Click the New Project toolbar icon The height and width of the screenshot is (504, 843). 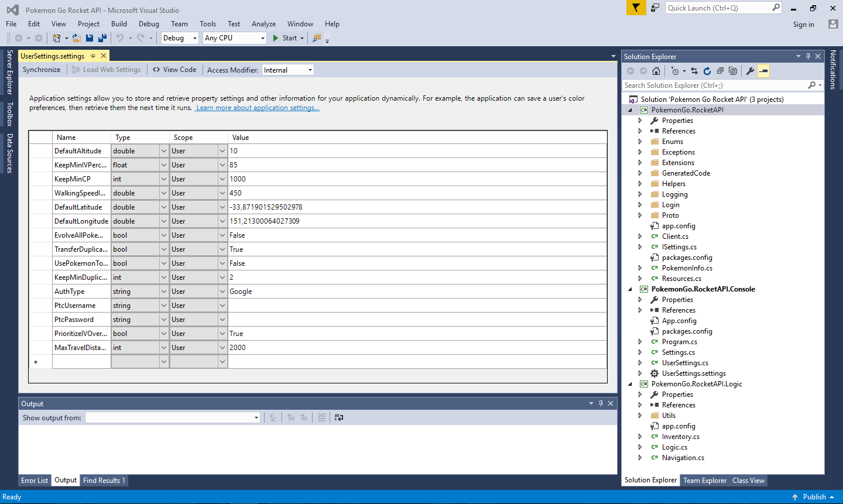click(x=57, y=38)
